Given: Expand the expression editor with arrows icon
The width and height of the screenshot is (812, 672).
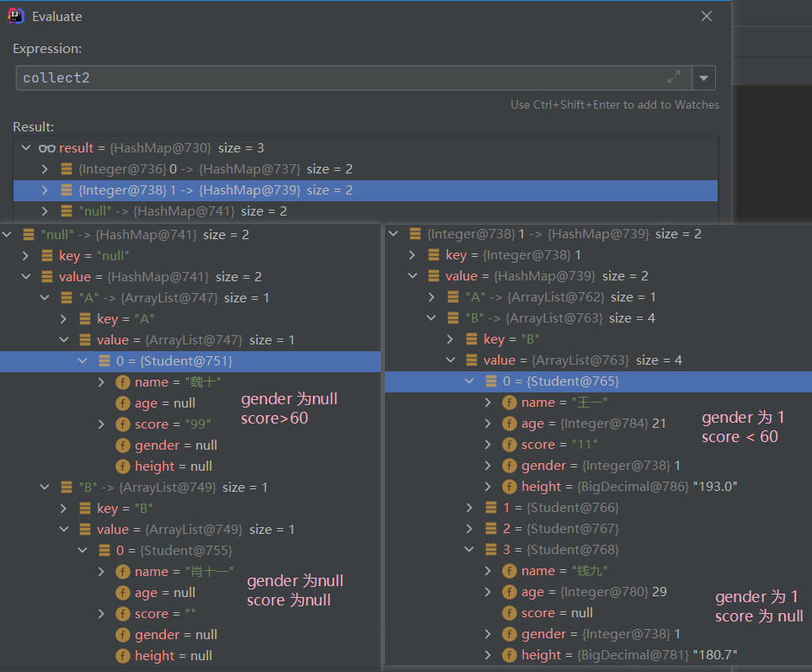Looking at the screenshot, I should (x=673, y=77).
